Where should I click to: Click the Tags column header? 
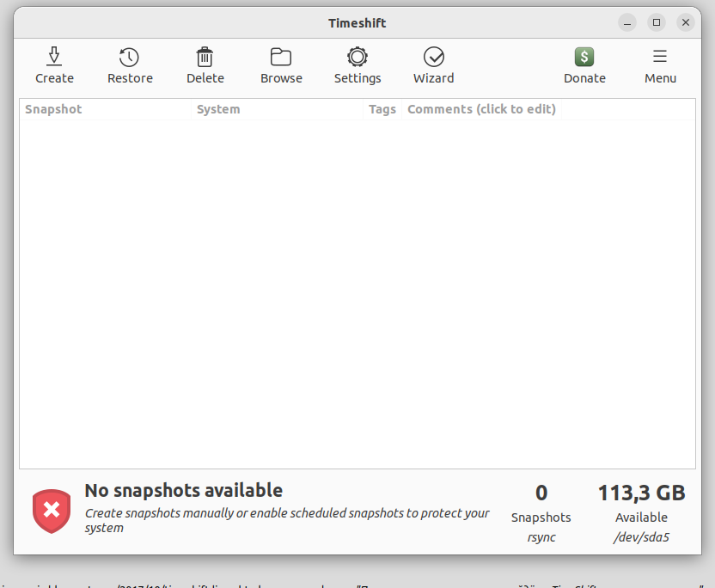click(382, 109)
